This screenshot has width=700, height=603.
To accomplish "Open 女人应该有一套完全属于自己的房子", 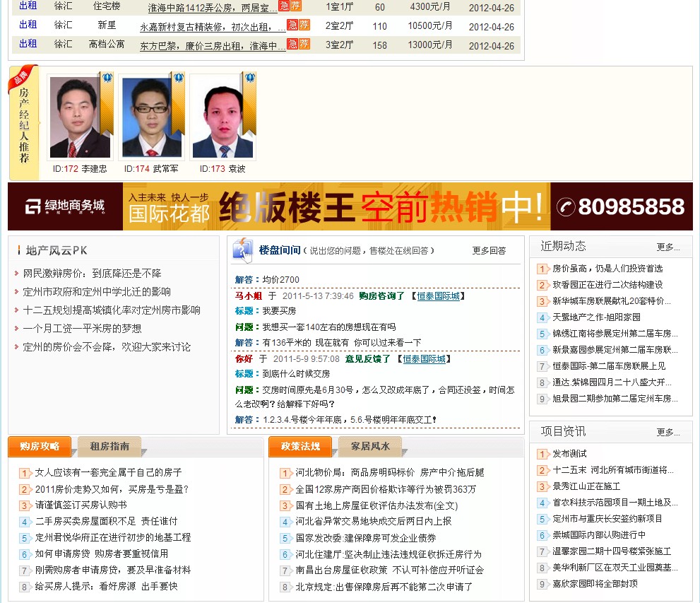I will pos(109,472).
